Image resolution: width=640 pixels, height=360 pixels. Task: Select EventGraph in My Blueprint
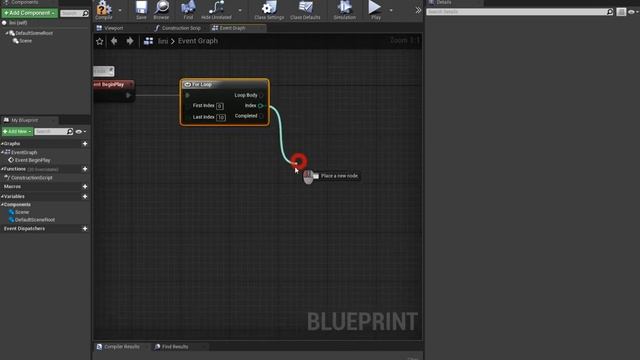tap(24, 152)
